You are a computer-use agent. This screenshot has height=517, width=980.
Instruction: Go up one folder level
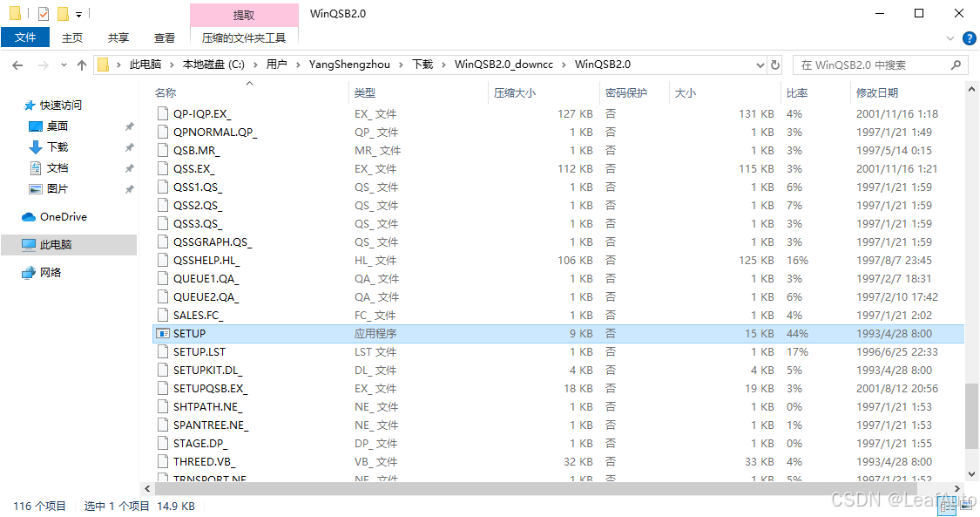82,65
